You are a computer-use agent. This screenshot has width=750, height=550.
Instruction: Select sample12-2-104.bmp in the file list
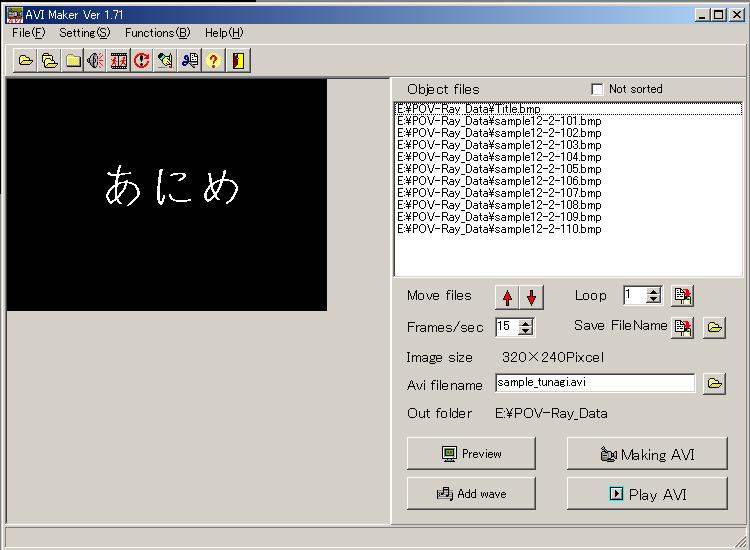[568, 157]
